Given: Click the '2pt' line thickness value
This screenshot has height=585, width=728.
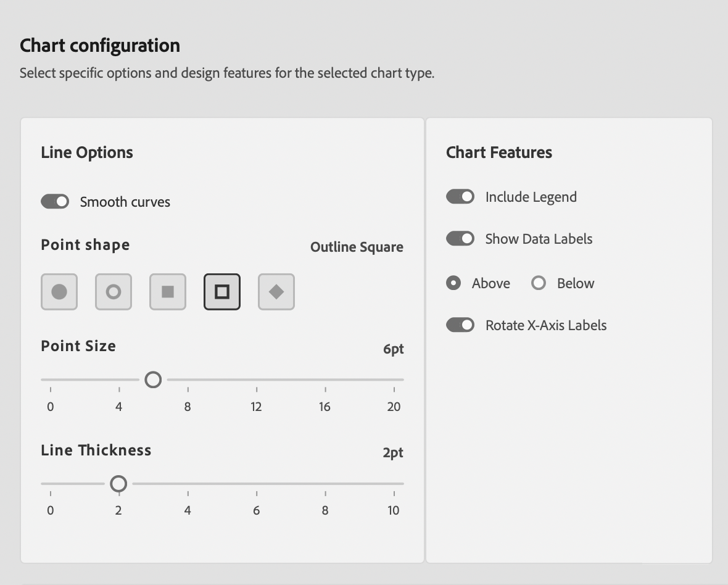Looking at the screenshot, I should [393, 453].
